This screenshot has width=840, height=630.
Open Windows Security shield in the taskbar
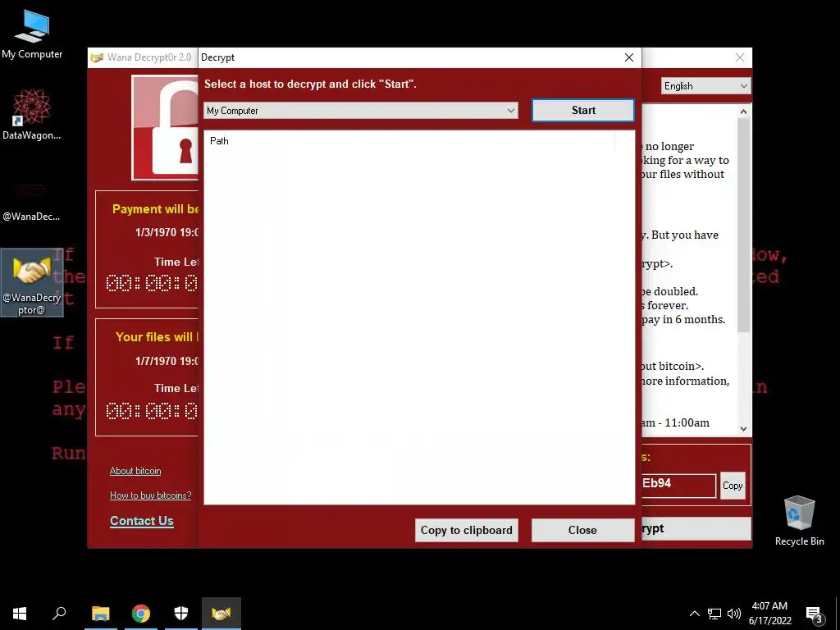coord(181,614)
